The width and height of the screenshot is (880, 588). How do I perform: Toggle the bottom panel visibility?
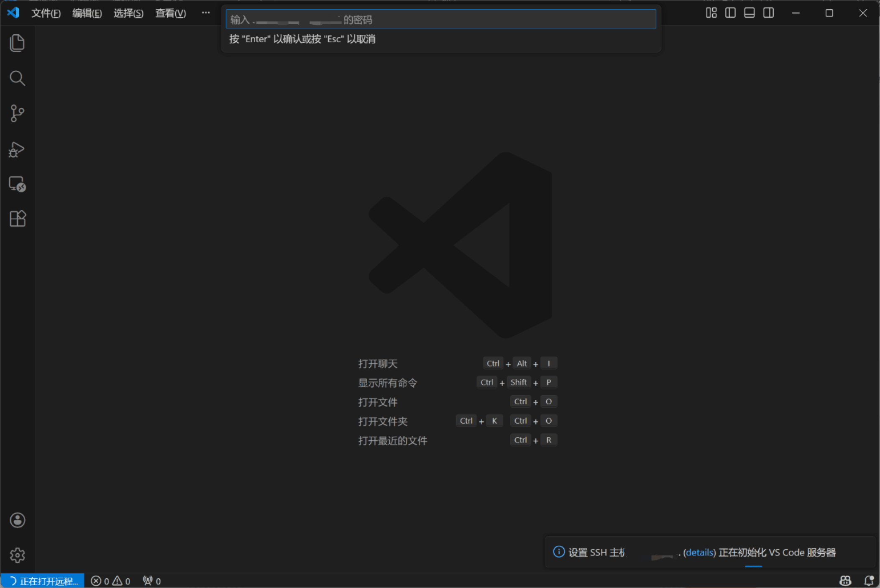pyautogui.click(x=749, y=13)
